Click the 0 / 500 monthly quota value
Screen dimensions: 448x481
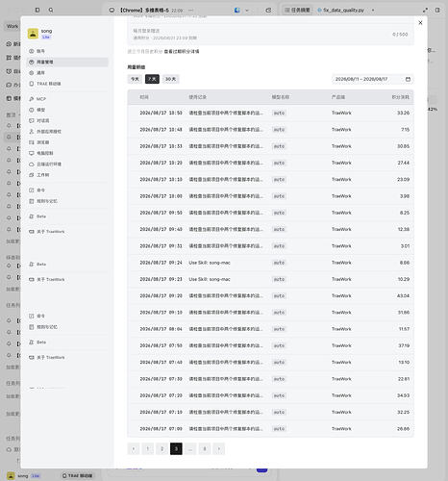pos(400,35)
